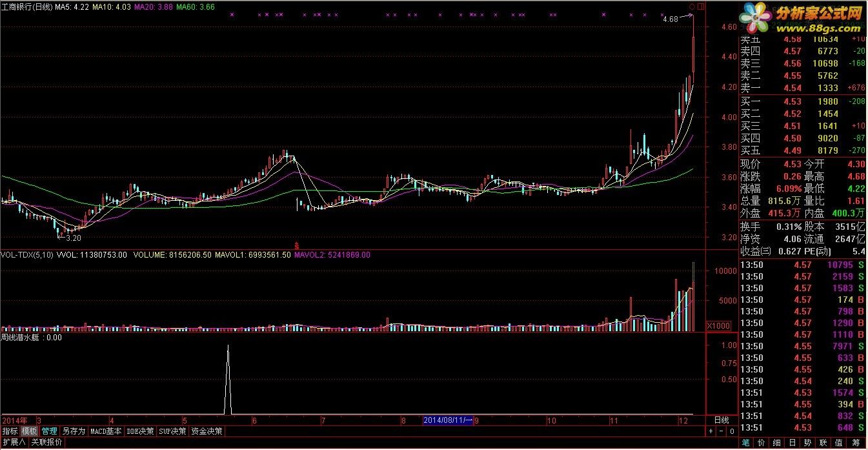Click the 4.68 high price label on chart
Image resolution: width=868 pixels, height=450 pixels.
(671, 19)
